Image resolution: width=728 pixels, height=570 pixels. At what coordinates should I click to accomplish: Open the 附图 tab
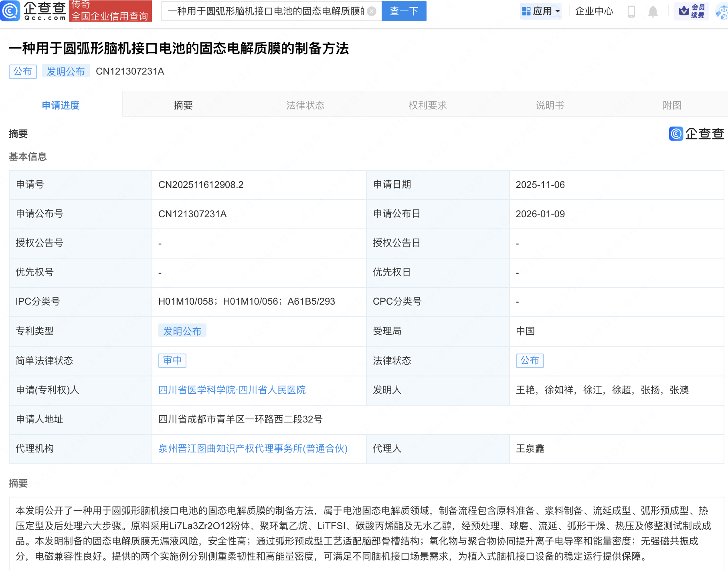[x=672, y=105]
